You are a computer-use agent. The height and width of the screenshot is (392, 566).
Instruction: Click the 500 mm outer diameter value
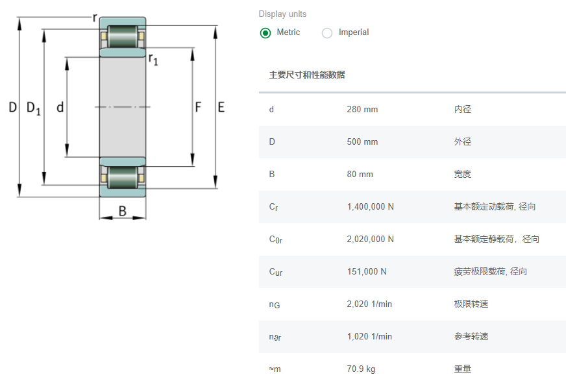point(362,141)
